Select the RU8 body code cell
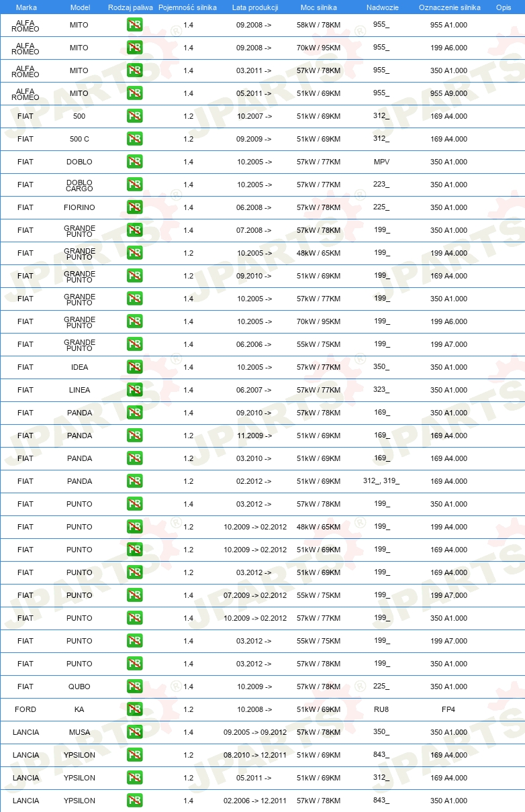 (381, 709)
